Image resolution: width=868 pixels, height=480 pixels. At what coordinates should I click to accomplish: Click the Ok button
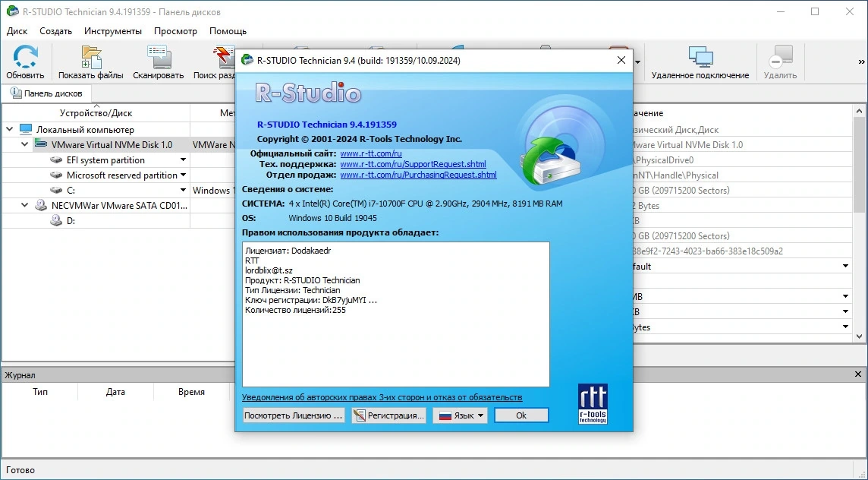[521, 415]
